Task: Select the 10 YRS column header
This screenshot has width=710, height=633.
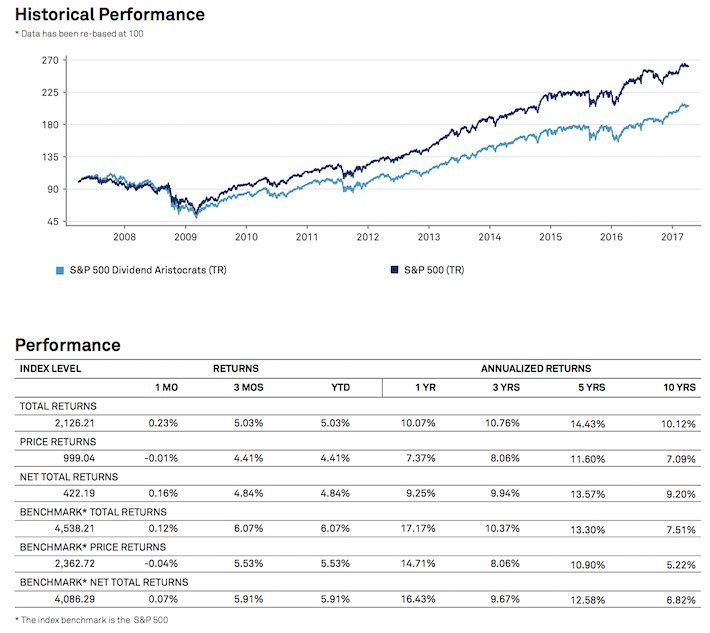Action: (x=678, y=387)
